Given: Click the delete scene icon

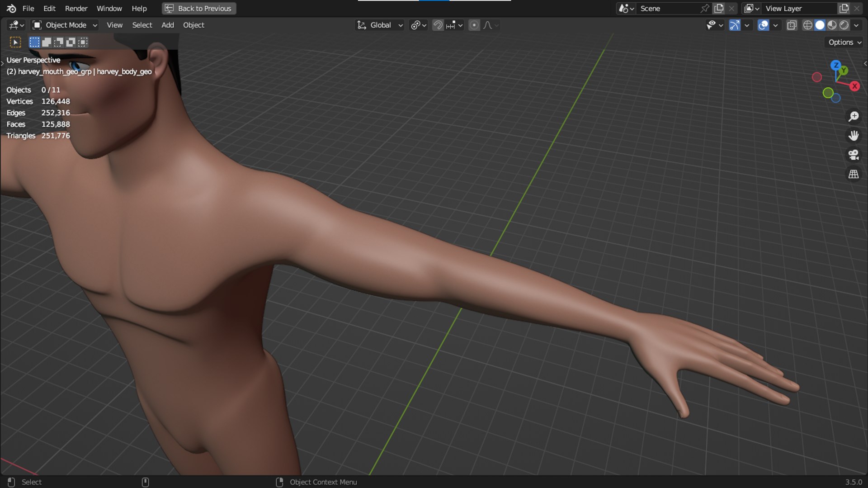Looking at the screenshot, I should pyautogui.click(x=731, y=9).
